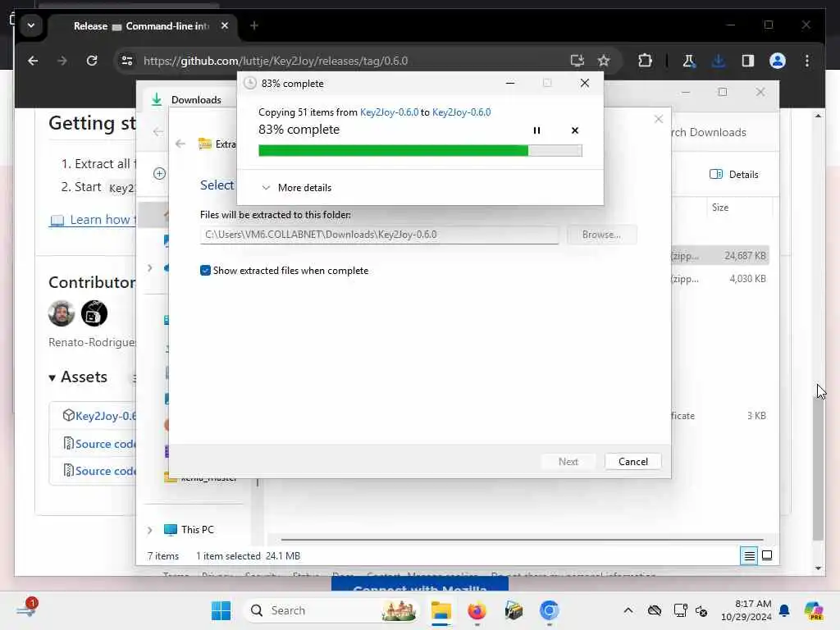
Task: Expand More details in copy dialog
Action: pyautogui.click(x=297, y=188)
